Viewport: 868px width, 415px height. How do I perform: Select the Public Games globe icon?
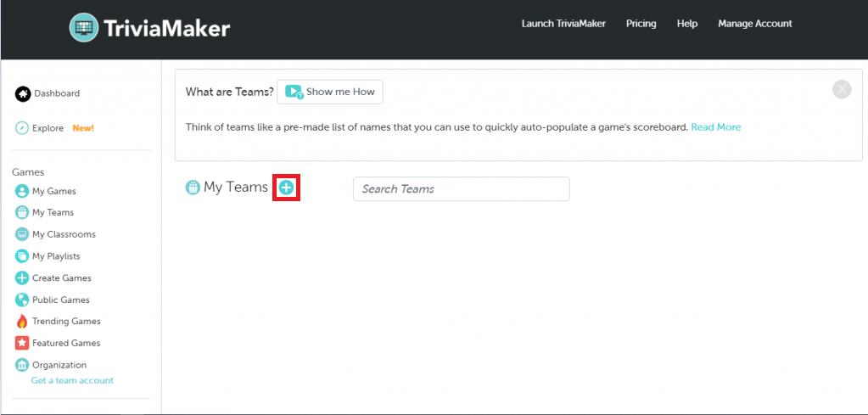click(x=22, y=300)
